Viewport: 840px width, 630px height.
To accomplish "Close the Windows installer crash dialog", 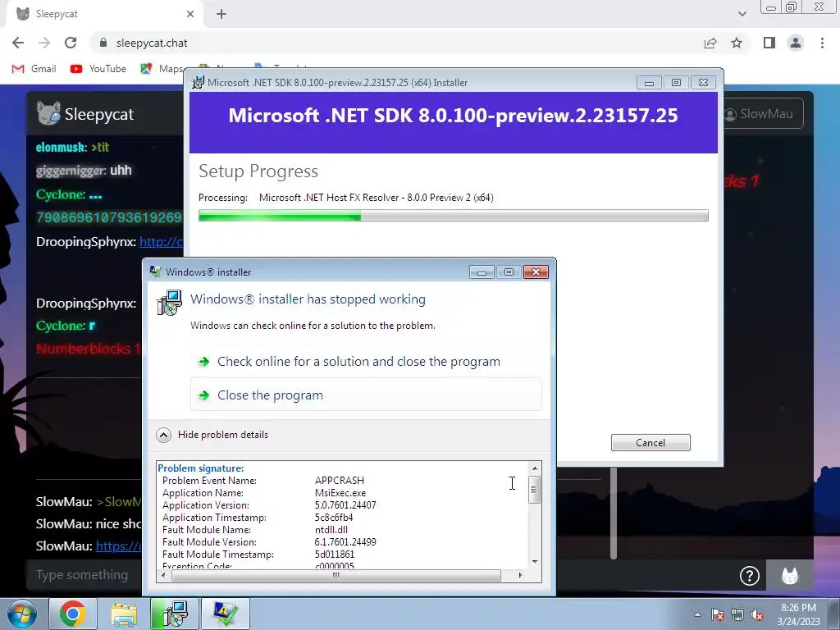I will pos(536,272).
